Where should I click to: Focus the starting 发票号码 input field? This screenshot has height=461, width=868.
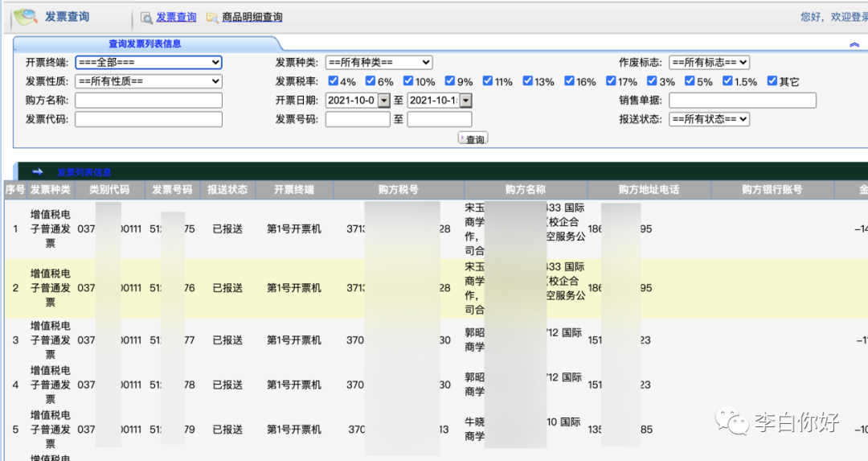(x=358, y=119)
